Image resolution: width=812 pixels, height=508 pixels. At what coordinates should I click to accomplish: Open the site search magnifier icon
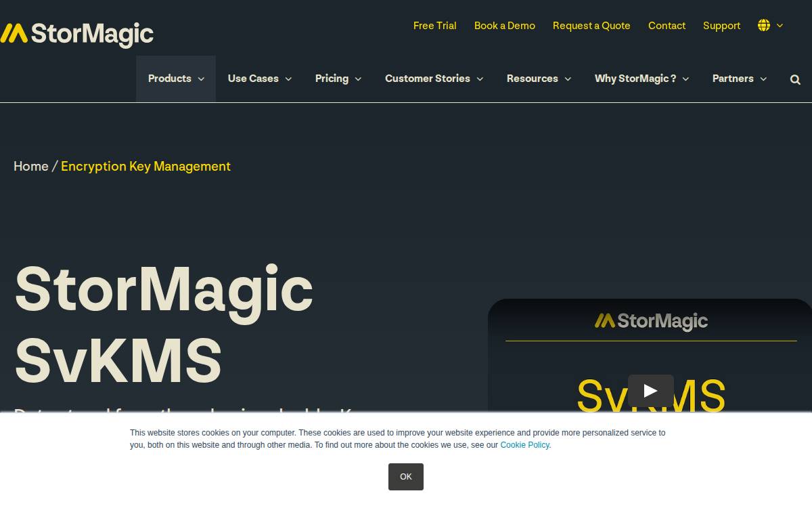click(795, 79)
